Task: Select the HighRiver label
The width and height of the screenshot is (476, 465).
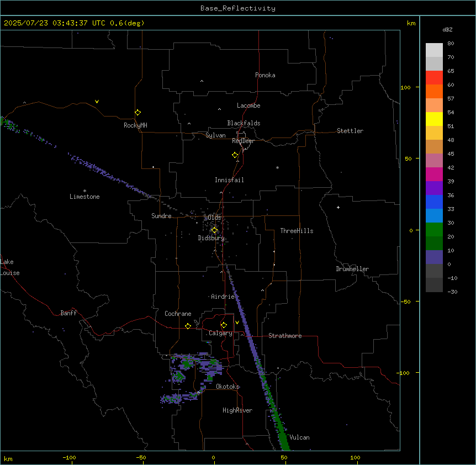Action: (237, 410)
